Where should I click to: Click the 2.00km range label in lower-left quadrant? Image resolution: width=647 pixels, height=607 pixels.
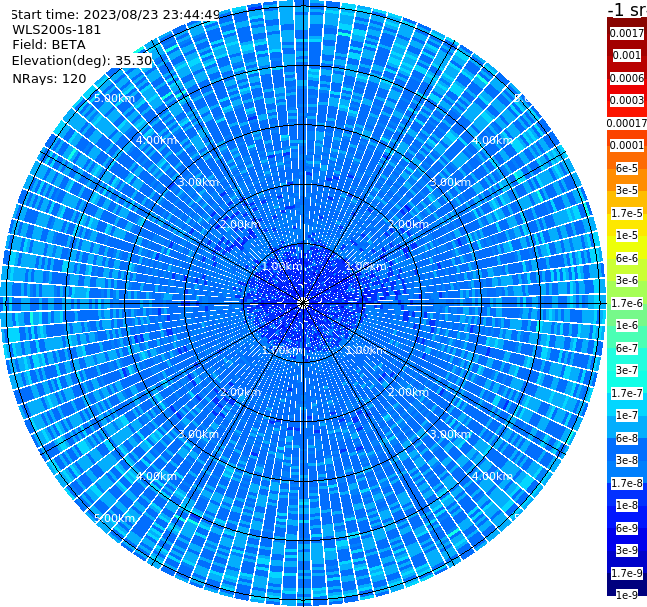coord(240,392)
